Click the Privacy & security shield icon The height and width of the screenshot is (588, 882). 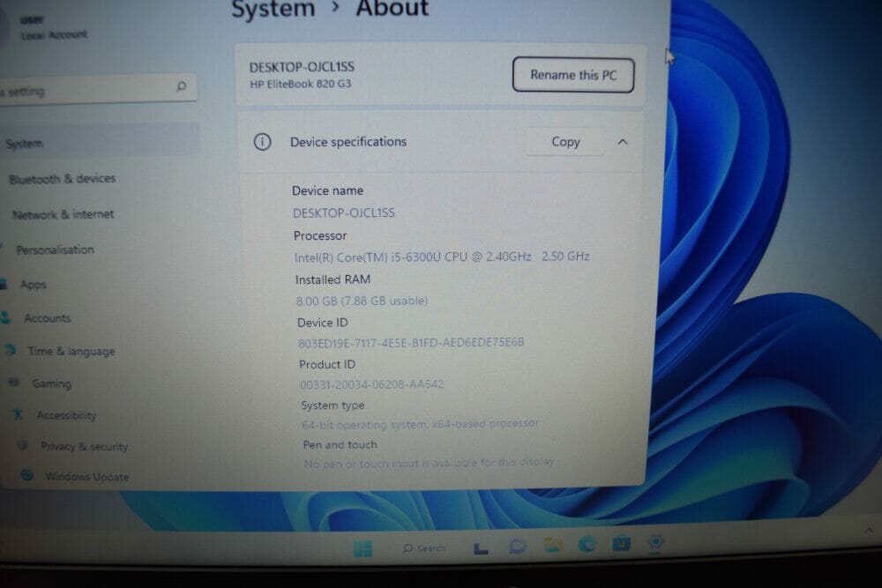pos(23,445)
